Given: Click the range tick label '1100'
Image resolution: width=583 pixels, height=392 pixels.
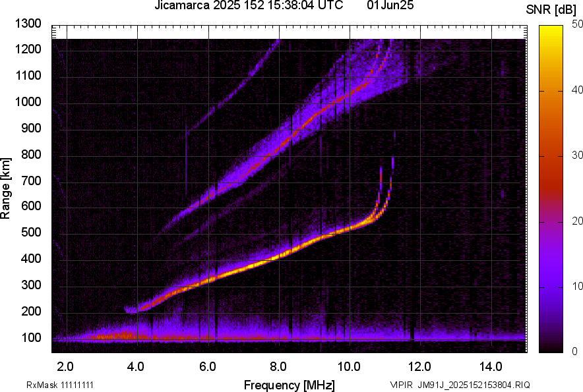Looking at the screenshot, I should coord(28,75).
